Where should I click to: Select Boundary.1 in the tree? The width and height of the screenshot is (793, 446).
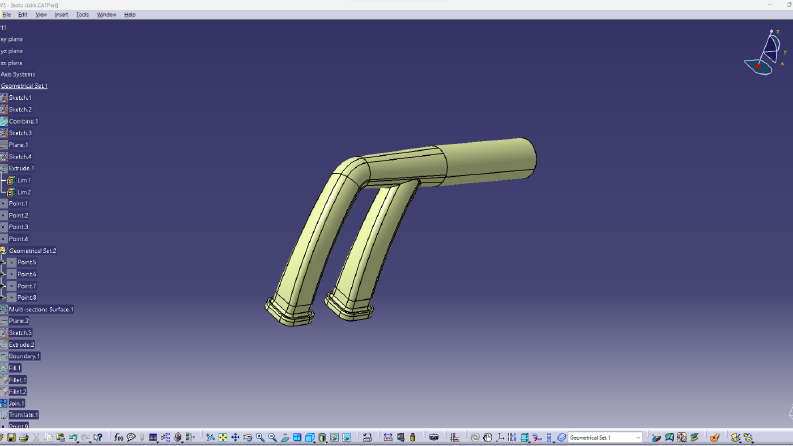click(24, 356)
